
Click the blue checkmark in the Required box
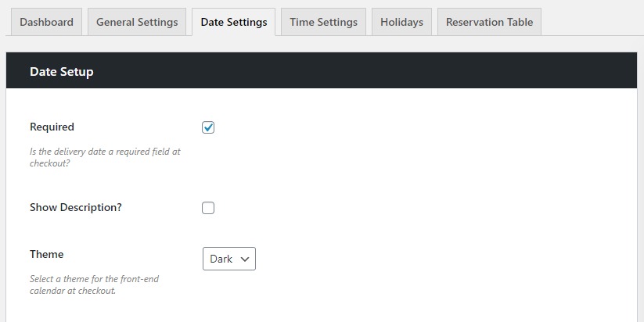click(208, 127)
